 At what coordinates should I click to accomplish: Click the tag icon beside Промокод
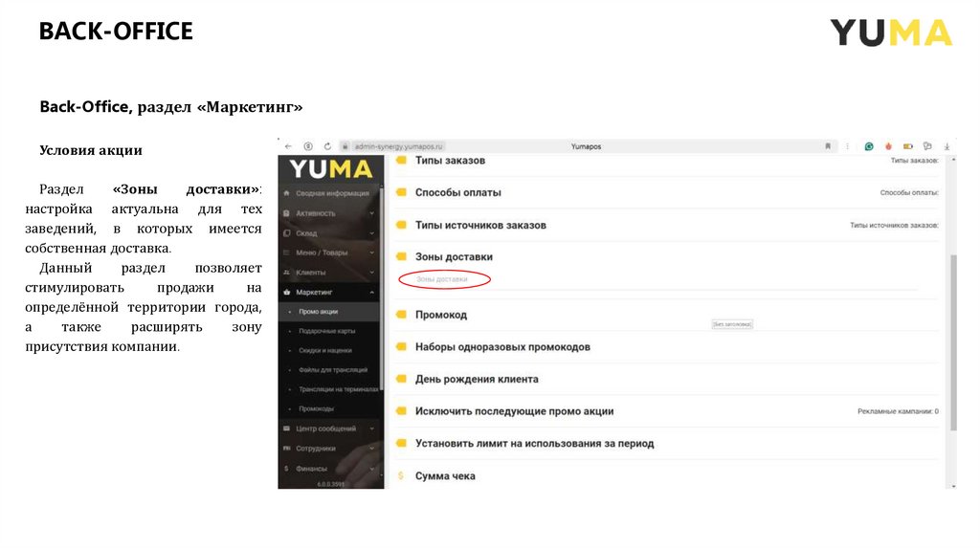click(x=401, y=314)
